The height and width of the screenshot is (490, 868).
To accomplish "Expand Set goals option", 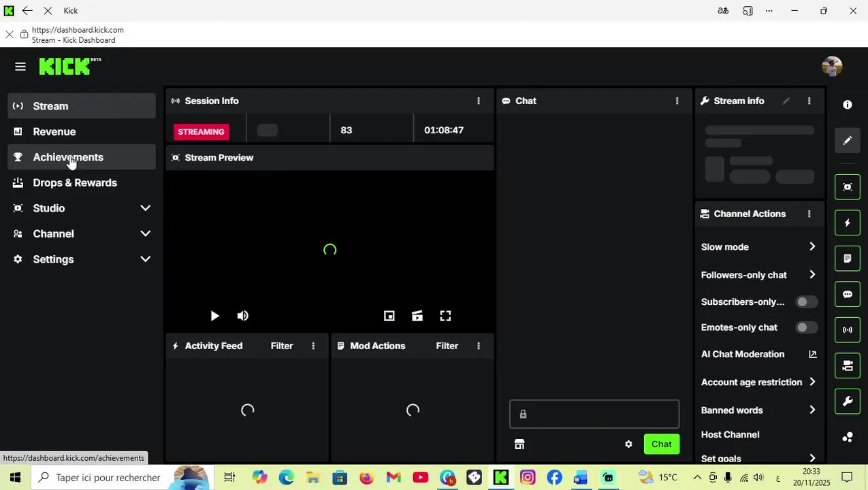I will [x=759, y=459].
